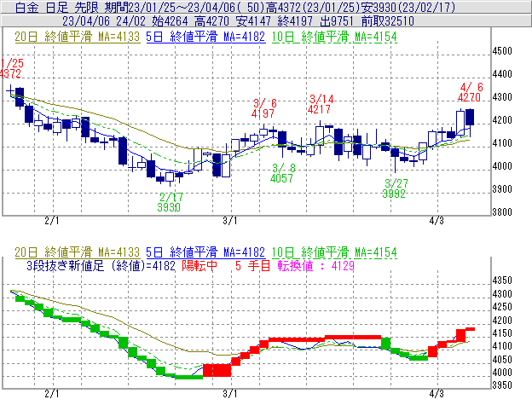This screenshot has width=532, height=405.
Task: Click the 4/3 date label under lower chart
Action: click(437, 393)
